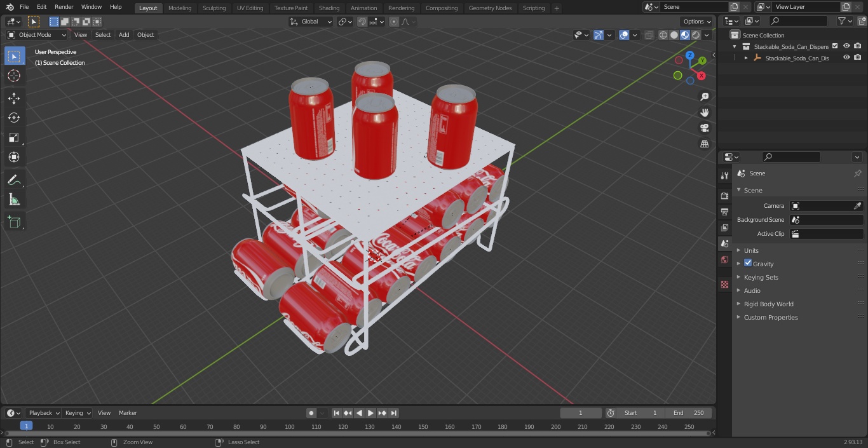This screenshot has height=448, width=868.
Task: Toggle the Gravity checkbox
Action: [x=748, y=263]
